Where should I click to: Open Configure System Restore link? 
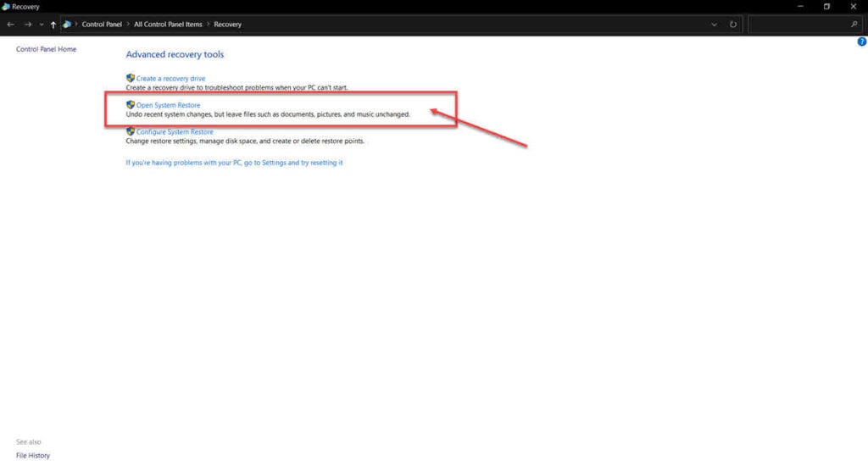coord(175,131)
